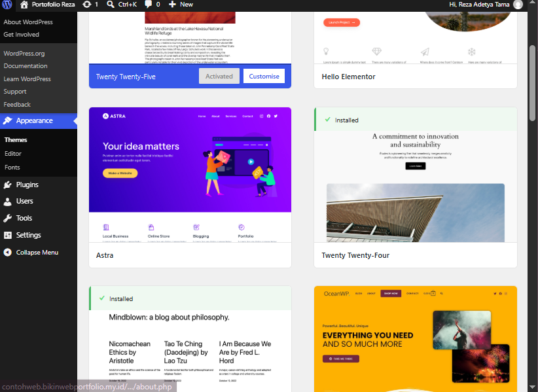Click the Appearance paintbrush icon
The image size is (538, 392).
tap(8, 120)
